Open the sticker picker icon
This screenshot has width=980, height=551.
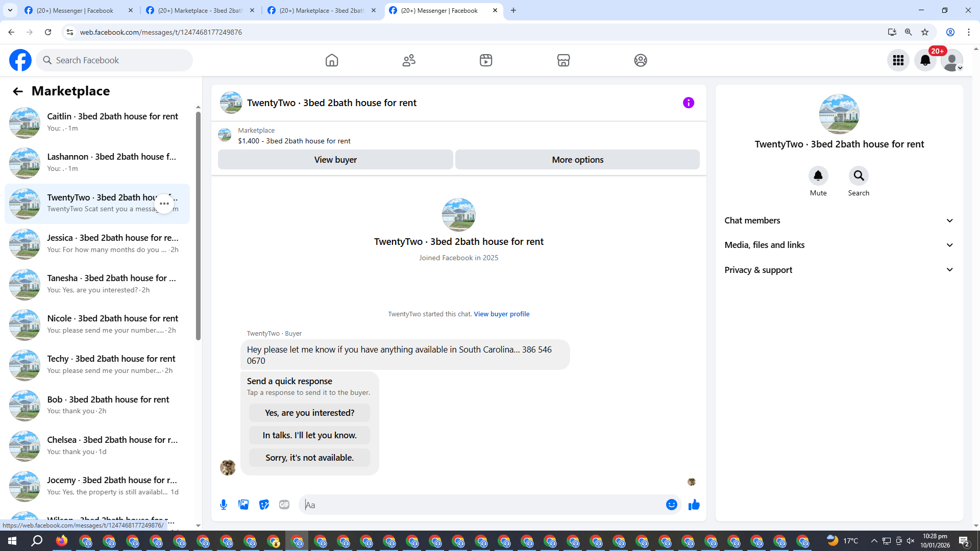[x=264, y=505]
